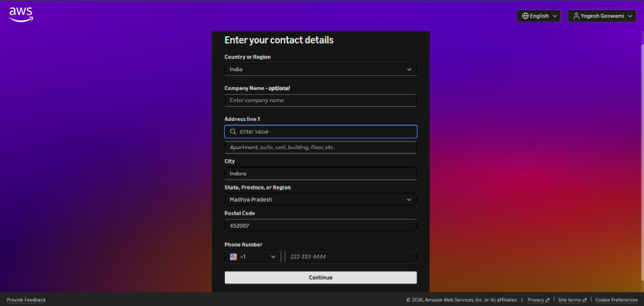Click the external link icon next to Privacy
Image resolution: width=644 pixels, height=306 pixels.
tap(547, 300)
